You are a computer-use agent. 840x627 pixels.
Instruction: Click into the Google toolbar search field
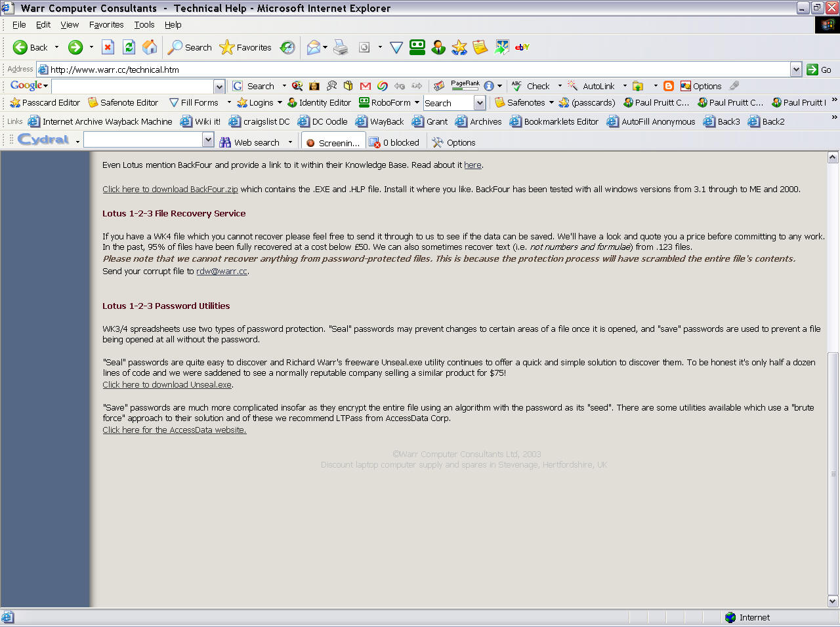pos(133,86)
